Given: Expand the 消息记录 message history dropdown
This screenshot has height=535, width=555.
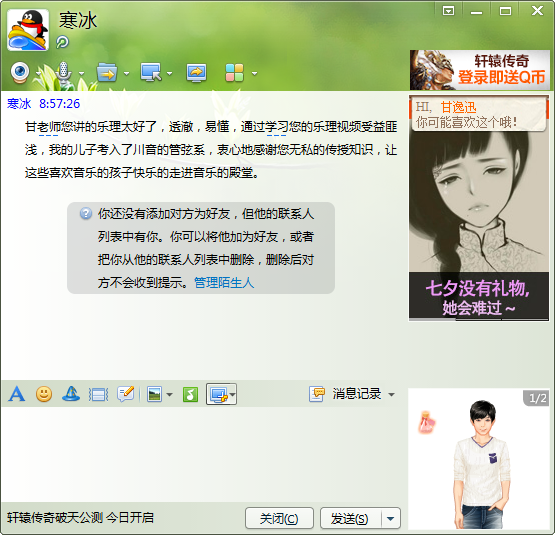Looking at the screenshot, I should (391, 394).
